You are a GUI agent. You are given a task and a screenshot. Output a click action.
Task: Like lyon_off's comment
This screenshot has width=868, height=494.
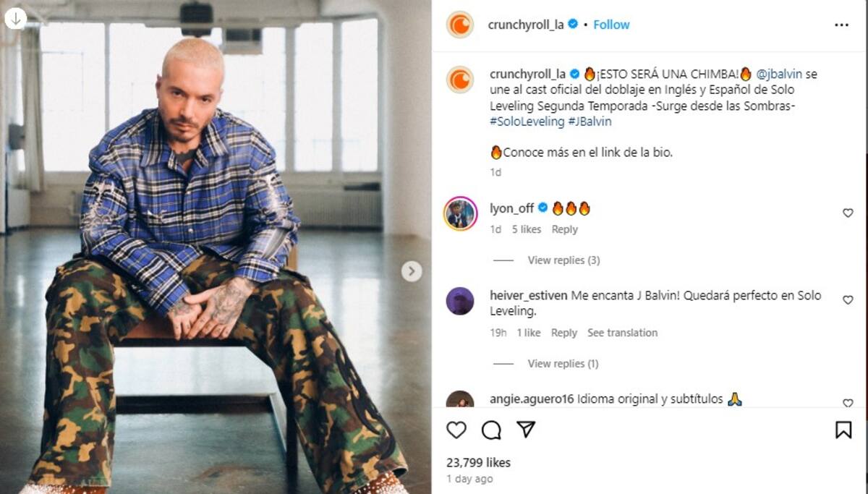click(848, 213)
